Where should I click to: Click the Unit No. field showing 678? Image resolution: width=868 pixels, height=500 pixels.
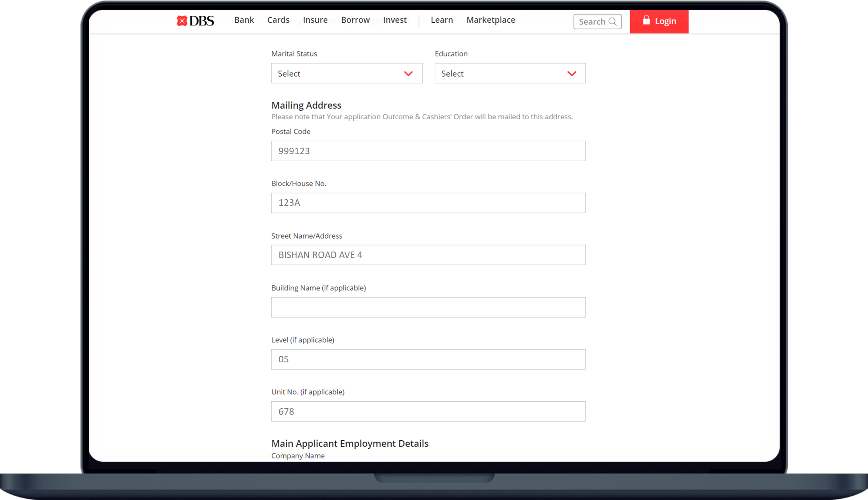(x=428, y=411)
